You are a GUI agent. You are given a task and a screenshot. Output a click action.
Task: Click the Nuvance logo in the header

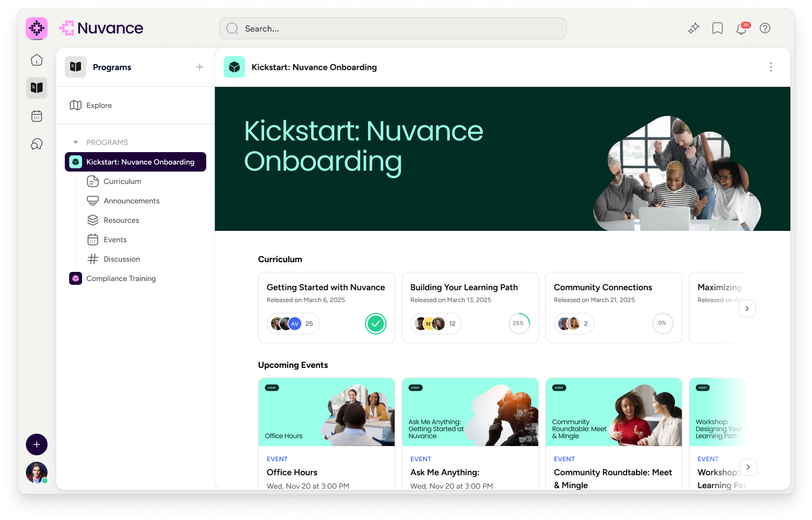[101, 28]
